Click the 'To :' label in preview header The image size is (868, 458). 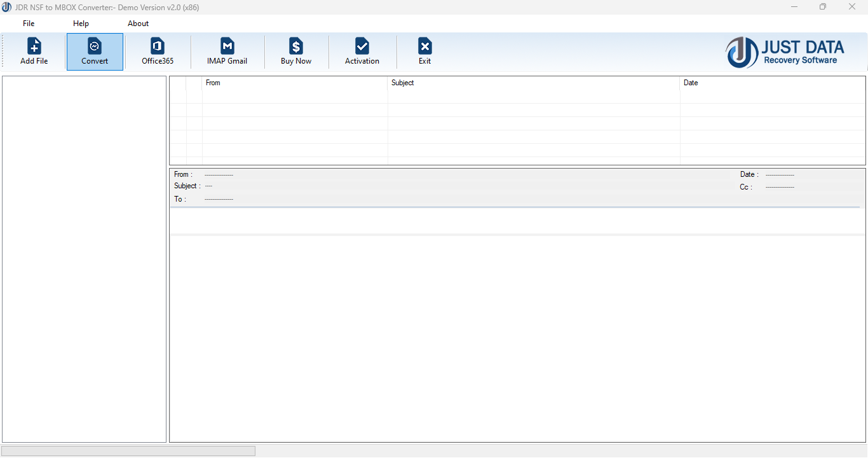[180, 199]
